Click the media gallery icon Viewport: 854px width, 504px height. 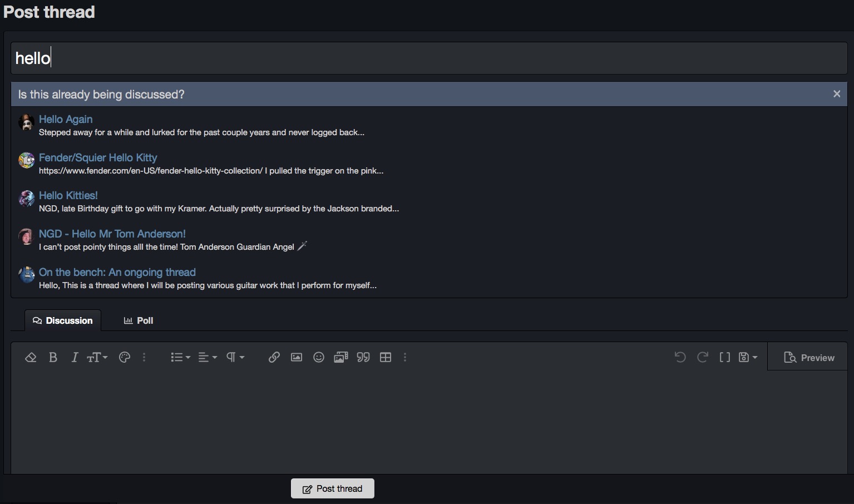[x=340, y=358]
